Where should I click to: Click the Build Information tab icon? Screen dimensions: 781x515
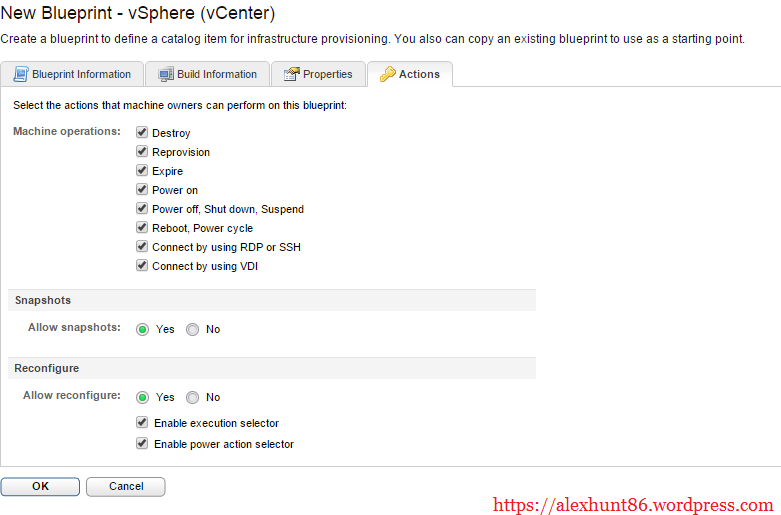pyautogui.click(x=164, y=74)
